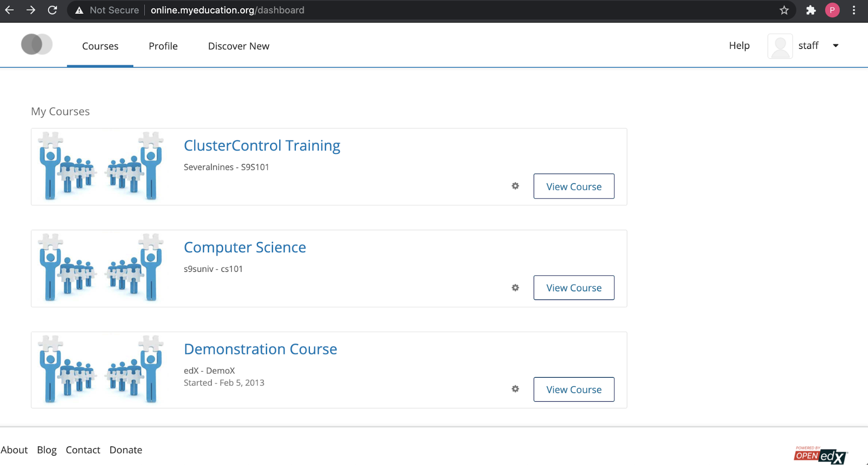Click the staff user avatar image
The height and width of the screenshot is (465, 868).
pyautogui.click(x=780, y=46)
